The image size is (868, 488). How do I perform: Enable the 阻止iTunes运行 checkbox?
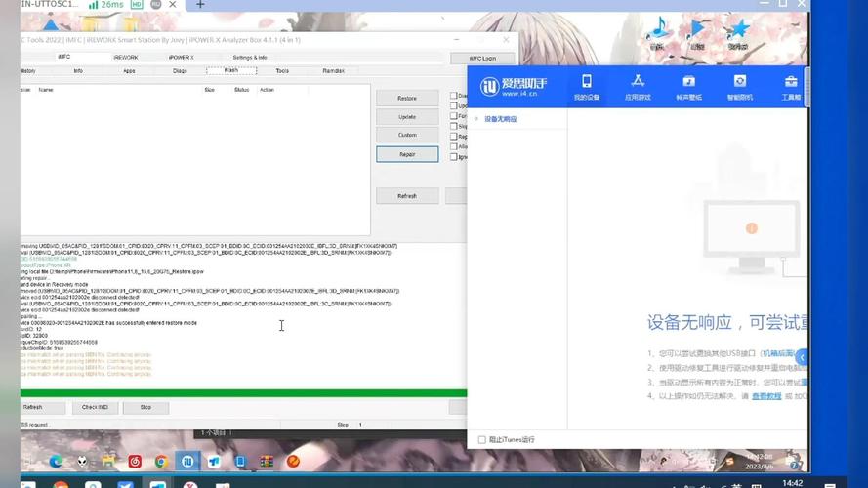[x=482, y=440]
